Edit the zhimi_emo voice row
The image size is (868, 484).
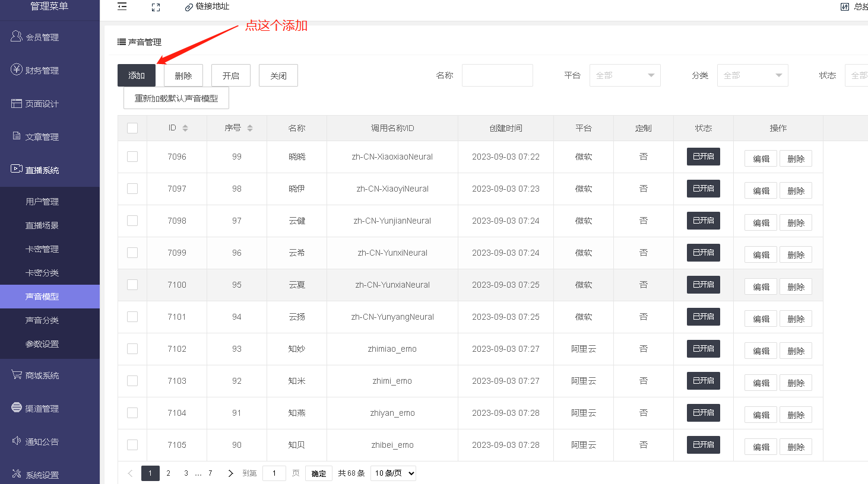pyautogui.click(x=761, y=383)
